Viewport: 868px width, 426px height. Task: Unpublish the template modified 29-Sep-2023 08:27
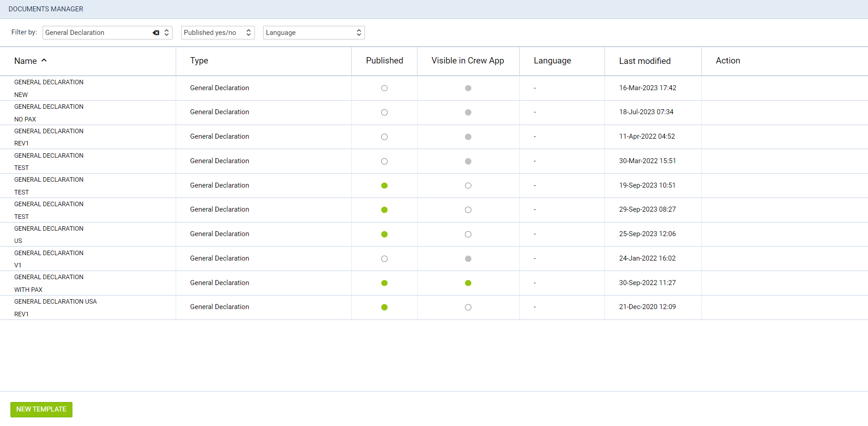[x=384, y=210]
